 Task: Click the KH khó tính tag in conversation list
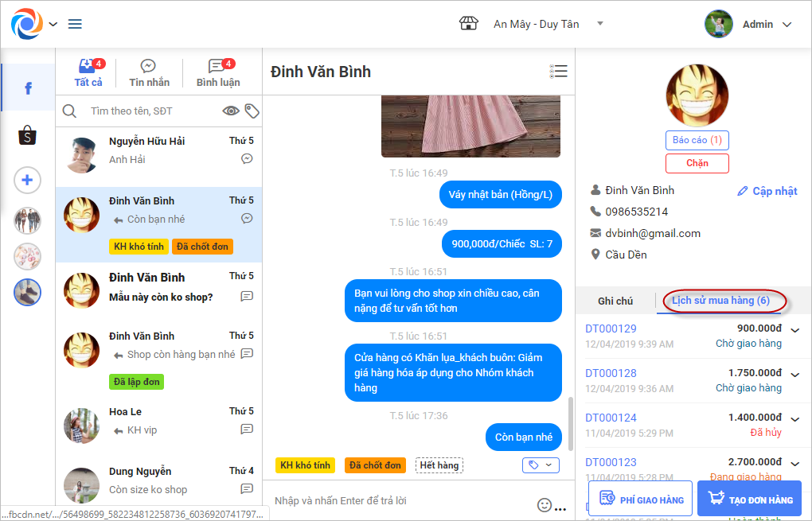(x=139, y=247)
